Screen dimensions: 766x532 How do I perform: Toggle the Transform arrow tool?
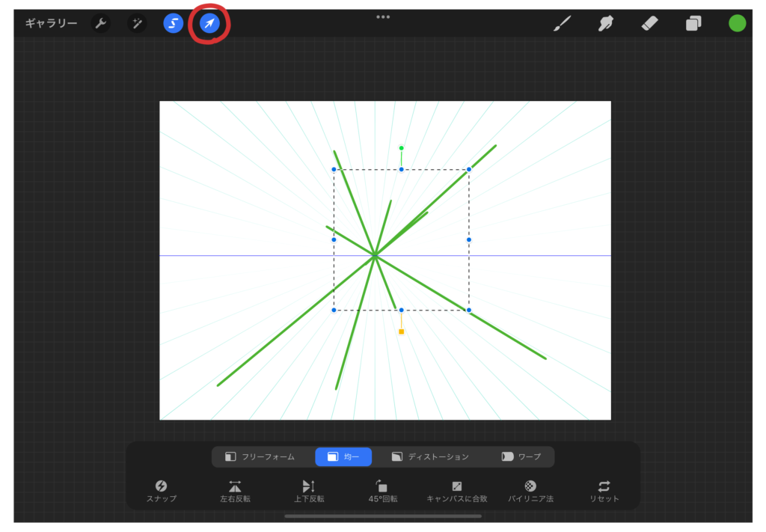click(209, 23)
